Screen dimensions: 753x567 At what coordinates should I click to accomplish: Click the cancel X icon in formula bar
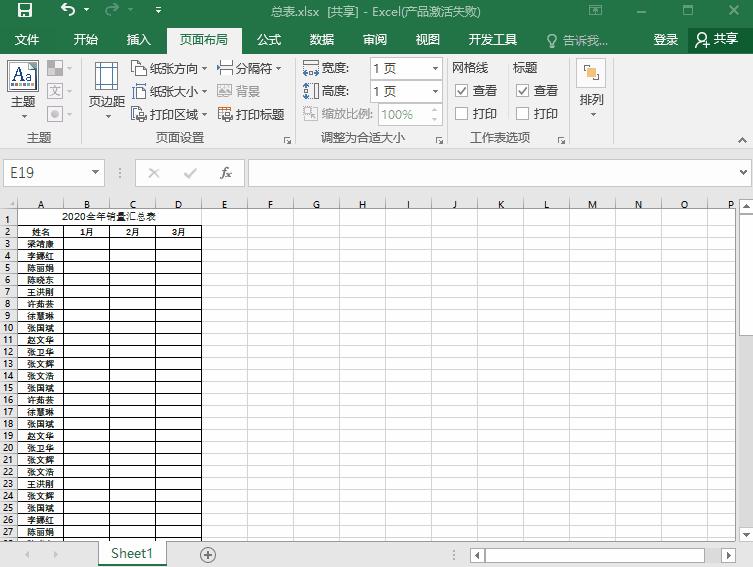tap(154, 173)
